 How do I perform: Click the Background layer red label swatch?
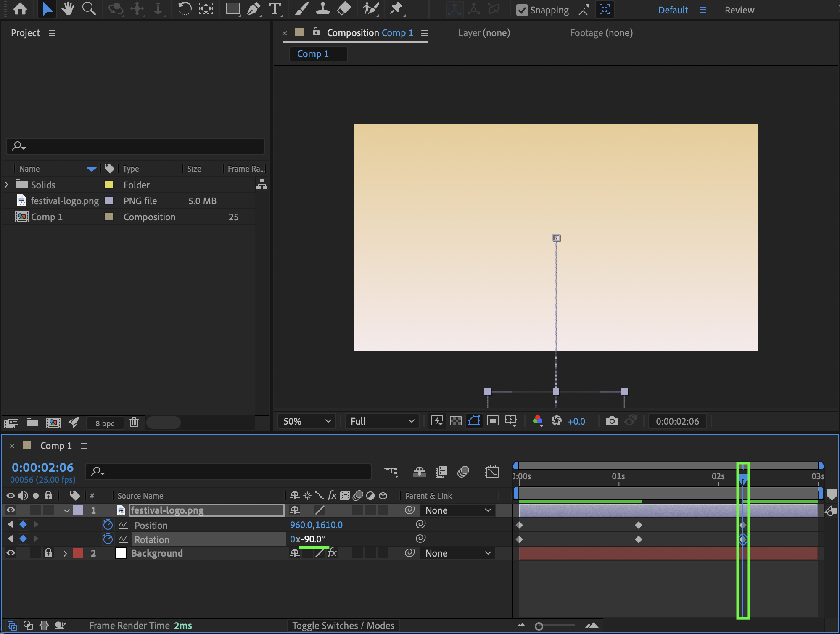pos(78,553)
